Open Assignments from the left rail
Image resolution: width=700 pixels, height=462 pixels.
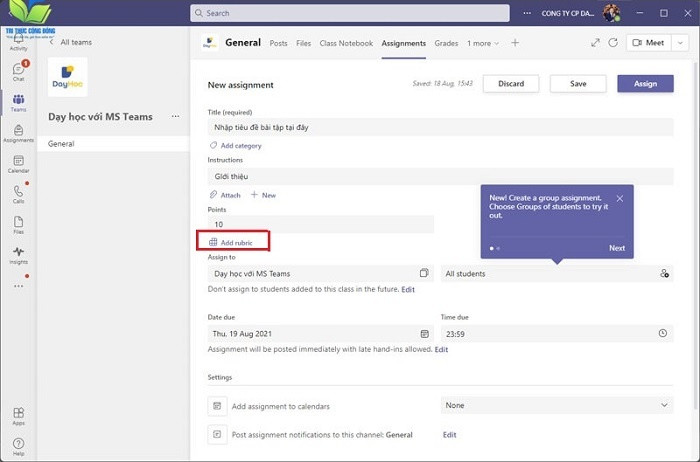click(x=18, y=133)
